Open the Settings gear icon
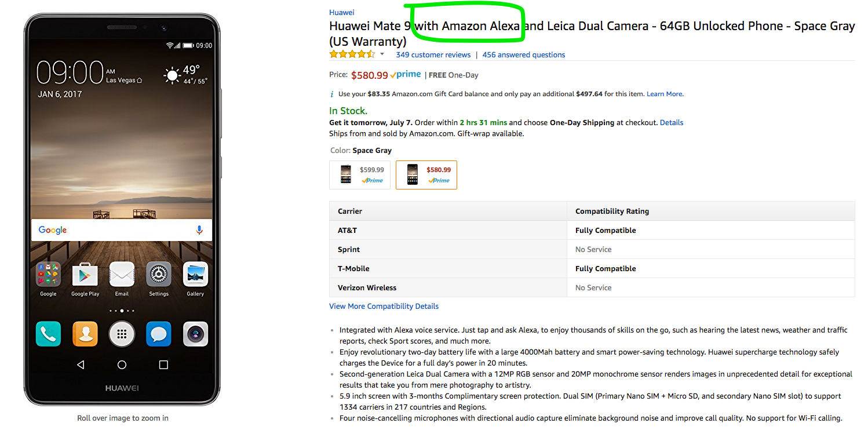This screenshot has height=434, width=868. [x=159, y=275]
